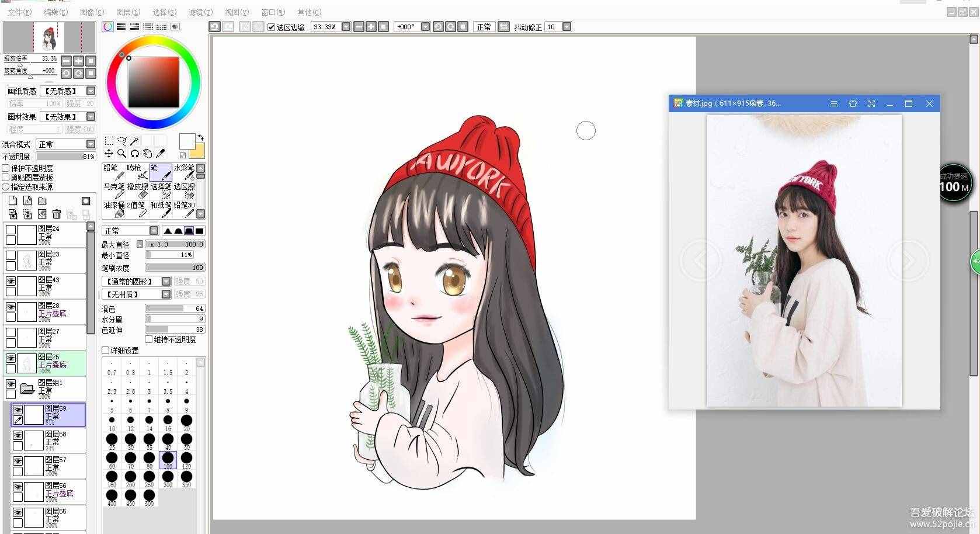Tick the 详细设置 checkbox
The height and width of the screenshot is (534, 980).
pyautogui.click(x=106, y=351)
